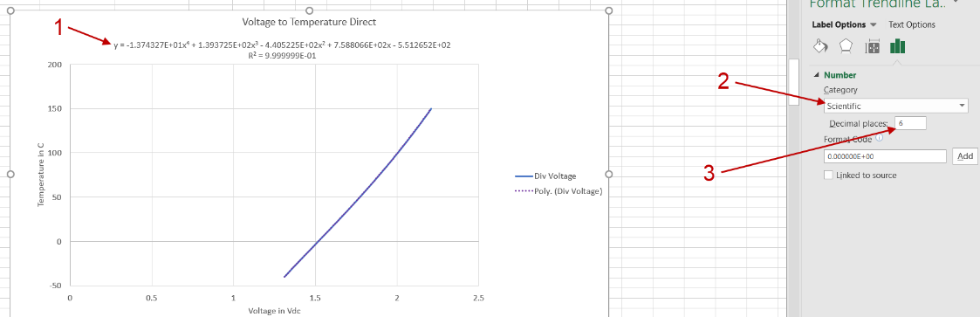This screenshot has height=317, width=980.
Task: Click the R² = 9.999999E-01 label
Action: coord(283,55)
